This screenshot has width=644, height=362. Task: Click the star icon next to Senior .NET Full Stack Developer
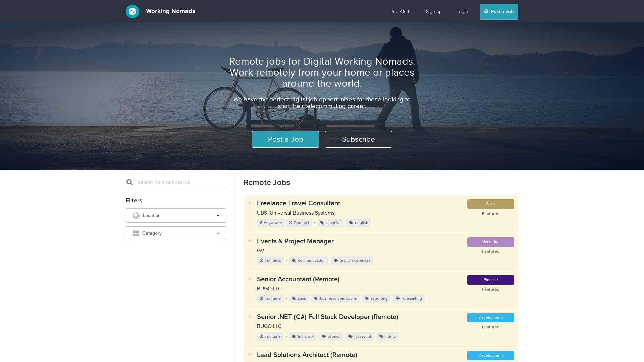[250, 316]
